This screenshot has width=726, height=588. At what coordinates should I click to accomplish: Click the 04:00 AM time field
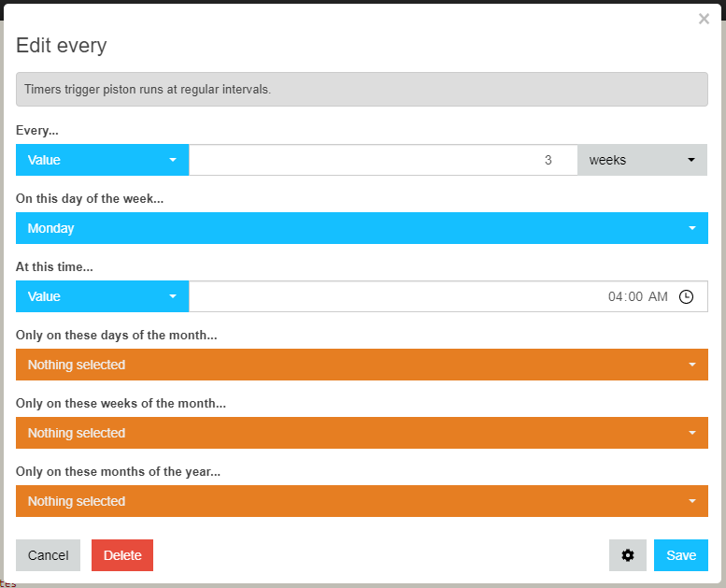pos(448,296)
